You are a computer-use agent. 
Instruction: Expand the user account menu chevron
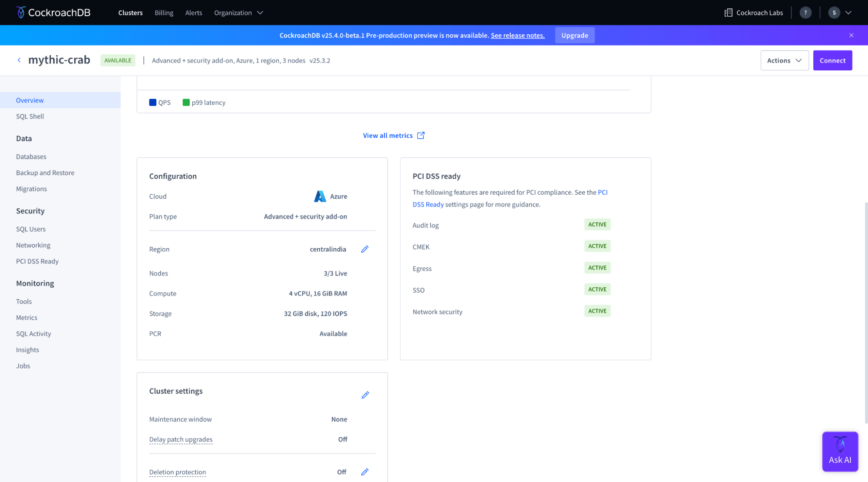tap(848, 13)
